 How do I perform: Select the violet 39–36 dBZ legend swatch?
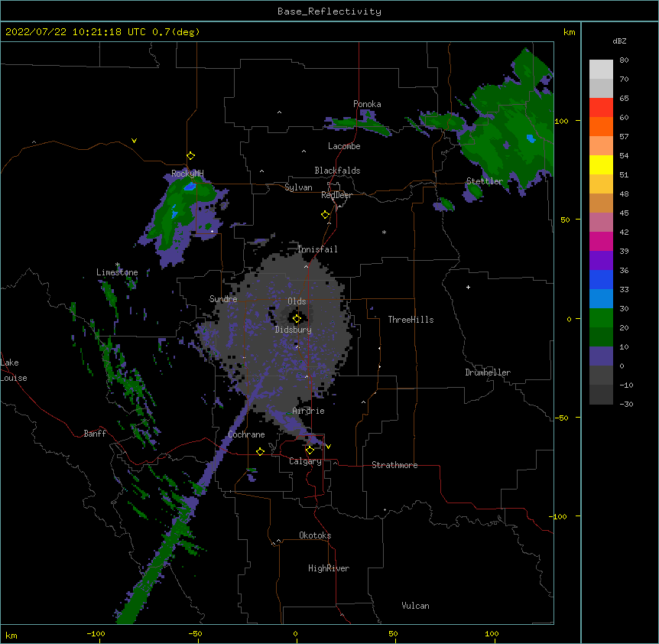601,261
